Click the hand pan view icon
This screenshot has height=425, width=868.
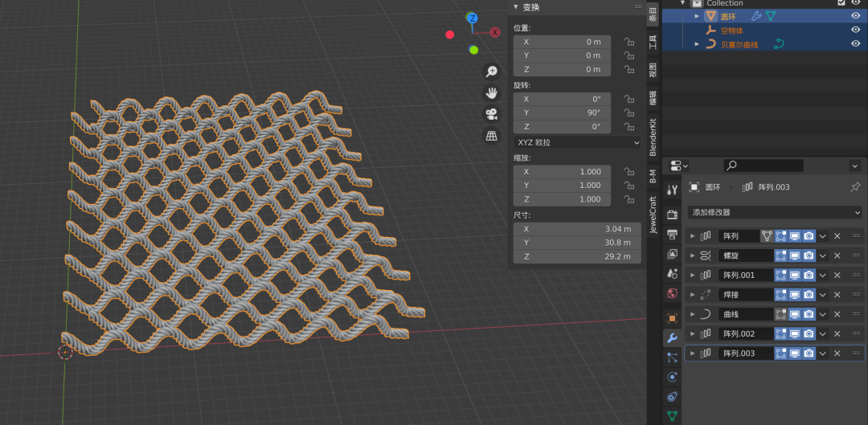click(491, 92)
